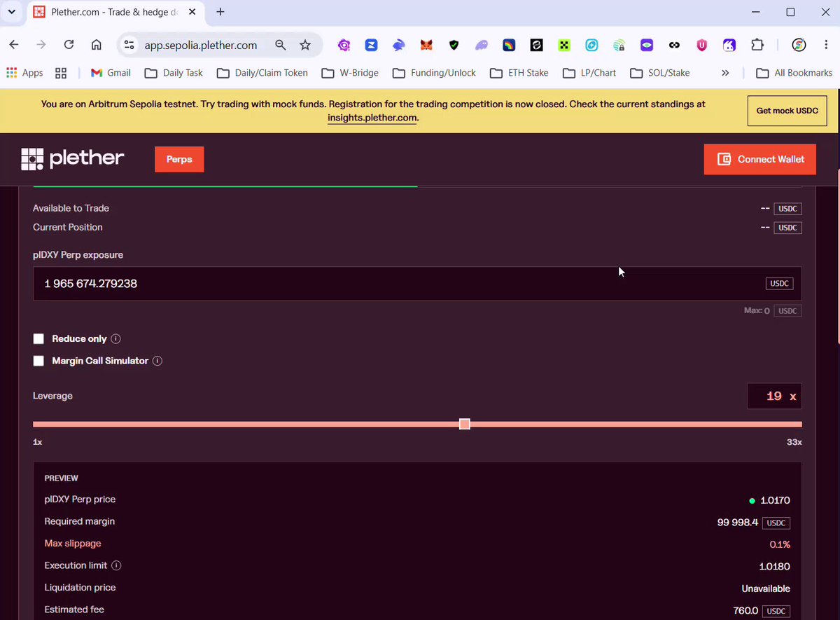Click the leverage slider handle

point(465,424)
